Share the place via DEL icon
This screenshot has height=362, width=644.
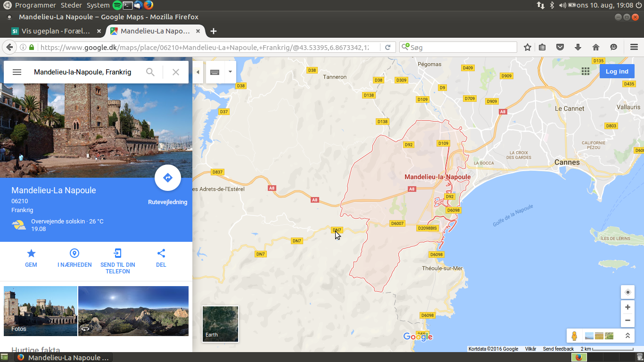(161, 258)
